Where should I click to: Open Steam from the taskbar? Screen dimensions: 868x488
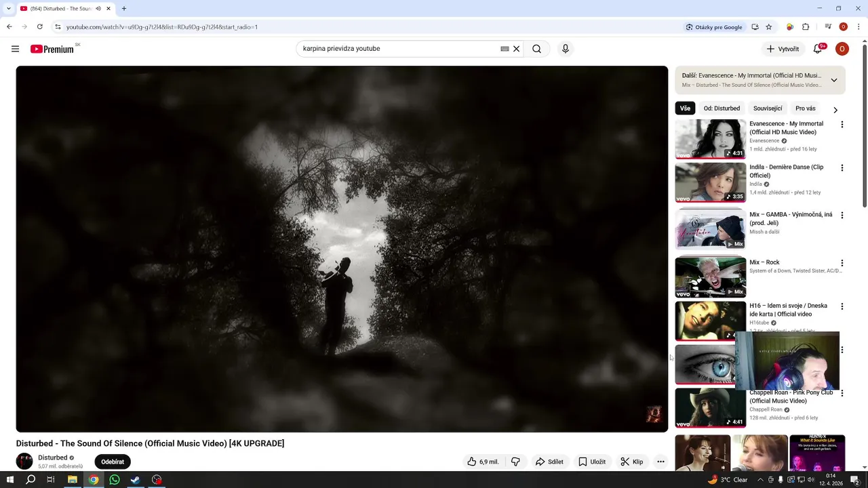(135, 480)
